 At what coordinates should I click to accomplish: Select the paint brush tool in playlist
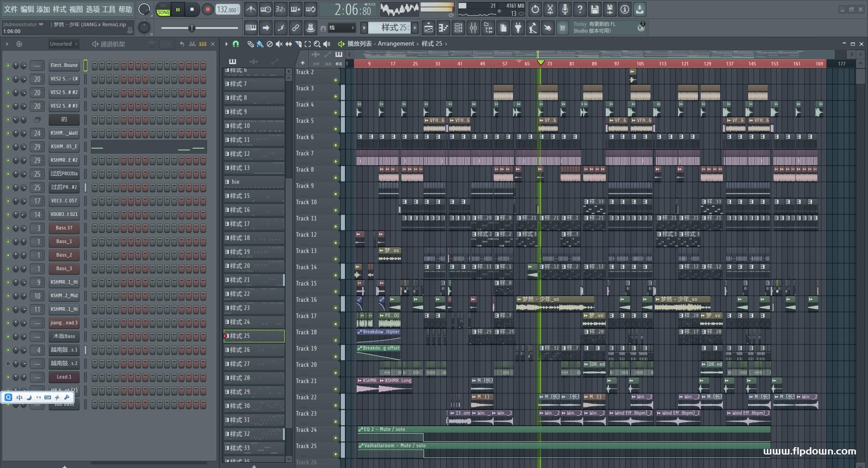[x=259, y=44]
